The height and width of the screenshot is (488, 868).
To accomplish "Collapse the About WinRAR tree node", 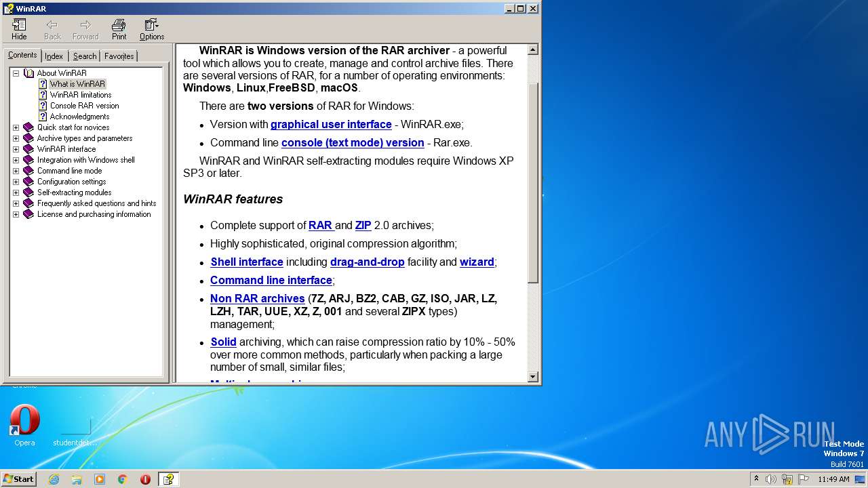I will [16, 73].
